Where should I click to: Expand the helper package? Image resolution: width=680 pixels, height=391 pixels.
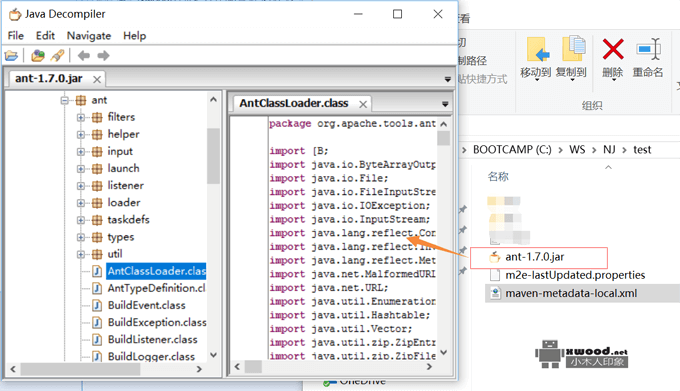81,134
